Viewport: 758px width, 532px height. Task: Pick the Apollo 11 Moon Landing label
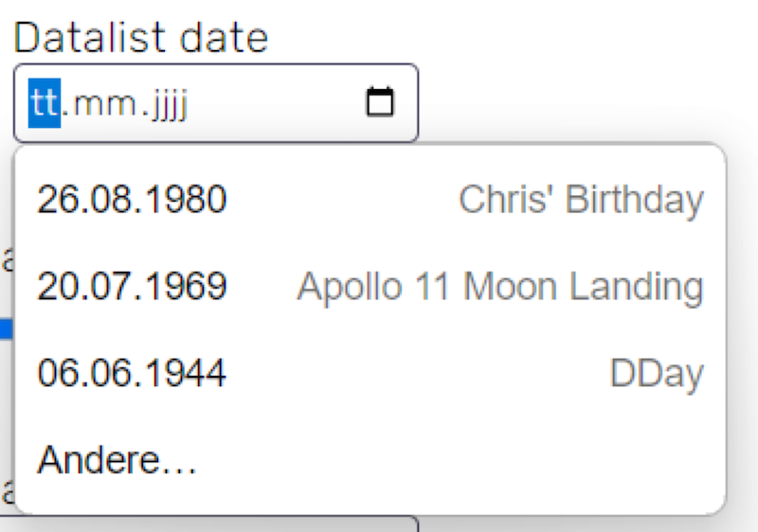tap(500, 288)
